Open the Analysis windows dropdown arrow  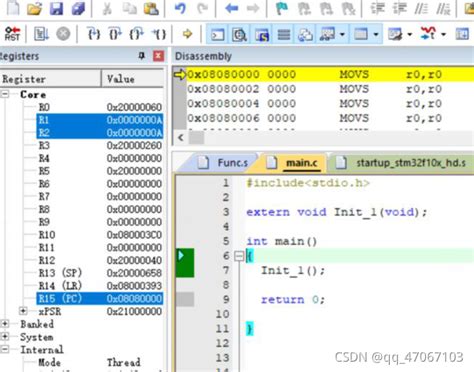[443, 34]
